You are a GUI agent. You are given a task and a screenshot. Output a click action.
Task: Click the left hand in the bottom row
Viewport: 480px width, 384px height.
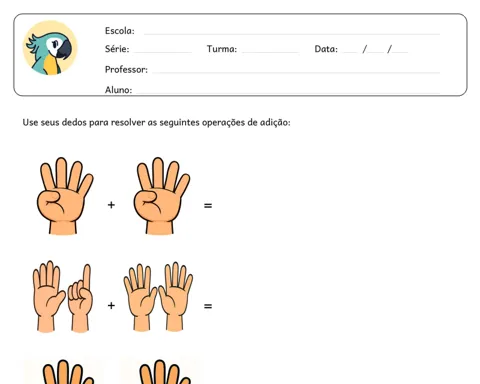point(67,372)
